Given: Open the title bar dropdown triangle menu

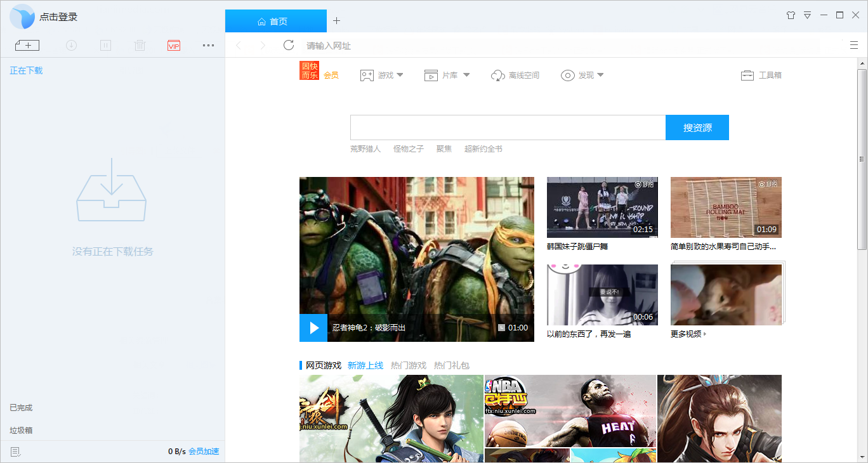Looking at the screenshot, I should coord(808,15).
